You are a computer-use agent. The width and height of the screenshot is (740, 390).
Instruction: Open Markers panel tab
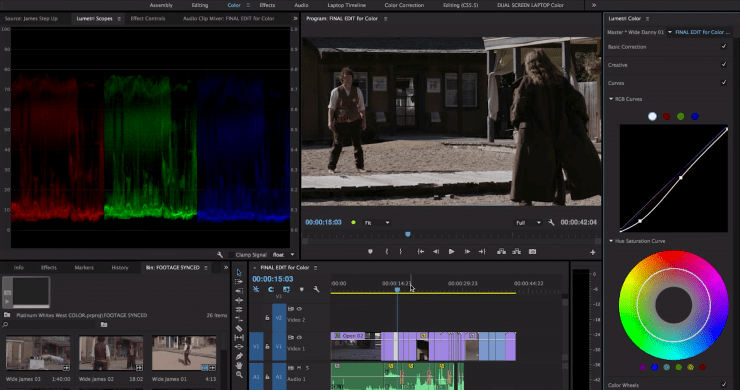(84, 268)
